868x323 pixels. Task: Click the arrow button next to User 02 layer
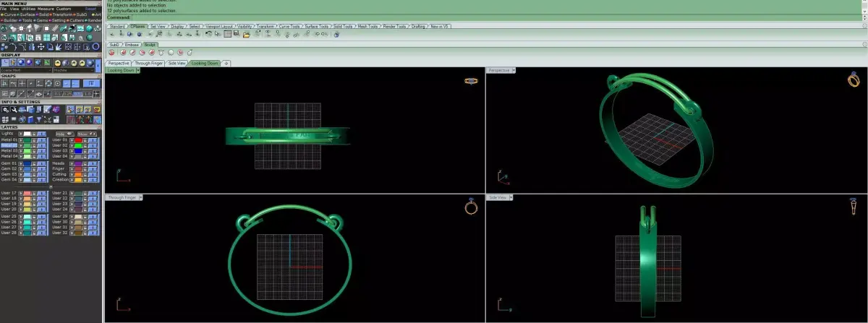click(x=72, y=146)
